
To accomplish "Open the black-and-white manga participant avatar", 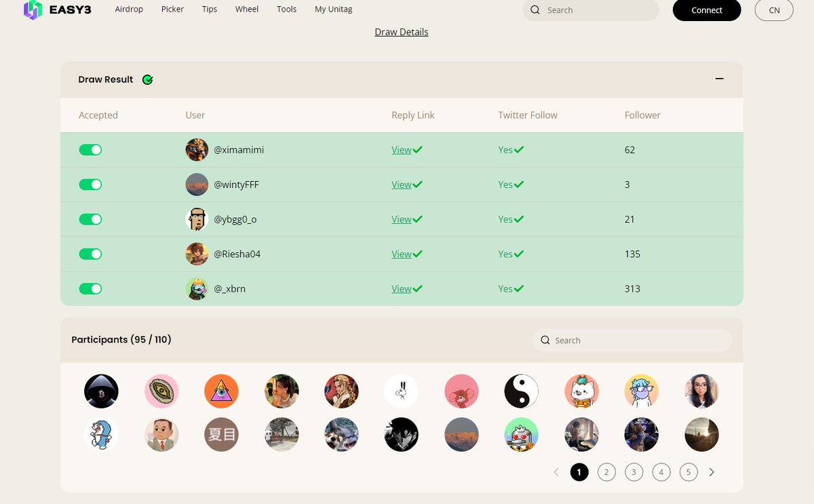I will click(402, 435).
